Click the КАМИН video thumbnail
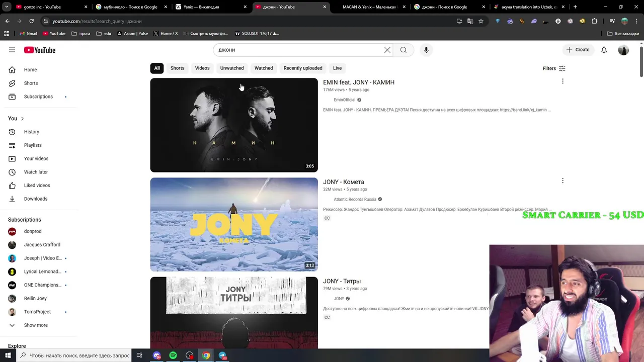Viewport: 644px width, 362px height. point(234,125)
